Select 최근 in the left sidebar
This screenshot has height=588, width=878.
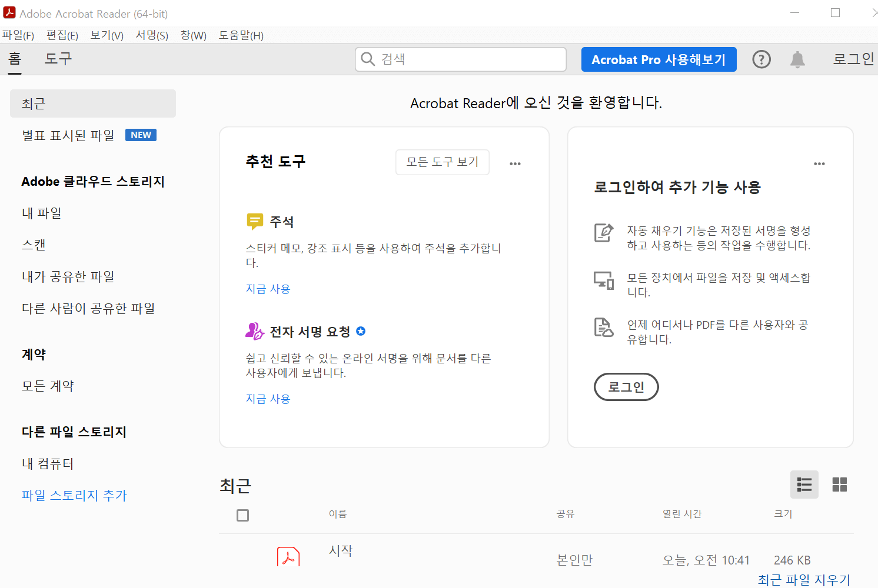coord(93,103)
